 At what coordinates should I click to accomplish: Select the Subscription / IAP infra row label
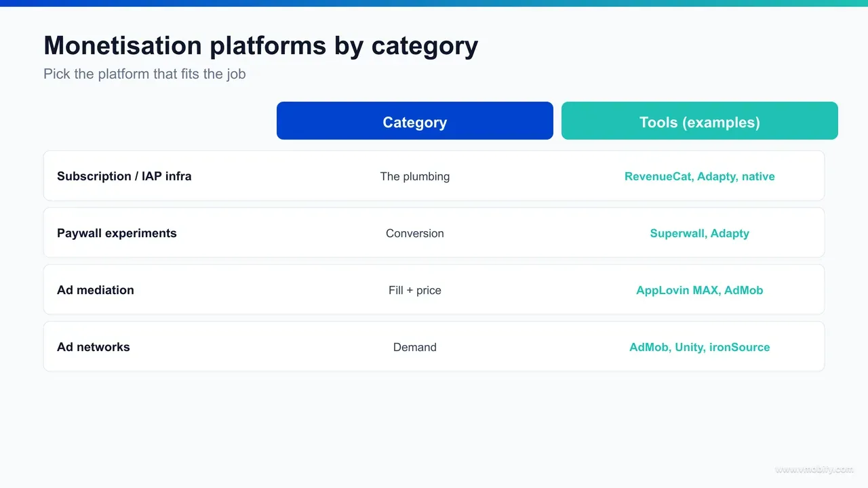tap(124, 176)
